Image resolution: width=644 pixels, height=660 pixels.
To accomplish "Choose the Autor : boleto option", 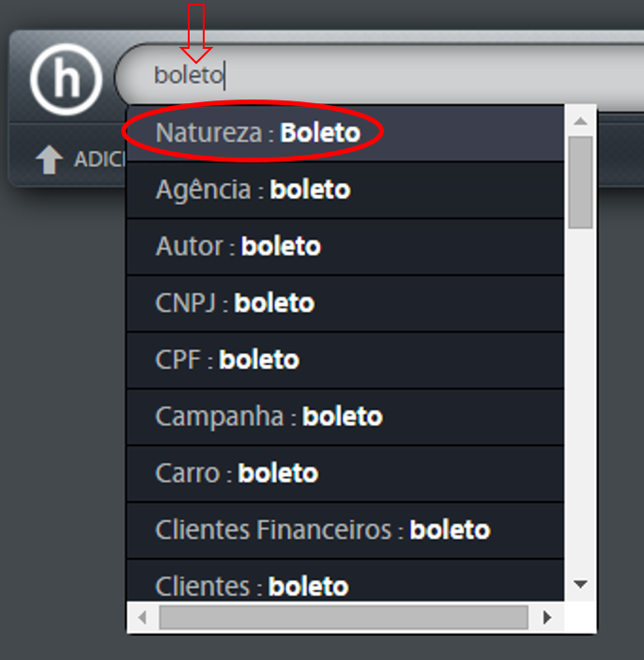I will tap(345, 247).
